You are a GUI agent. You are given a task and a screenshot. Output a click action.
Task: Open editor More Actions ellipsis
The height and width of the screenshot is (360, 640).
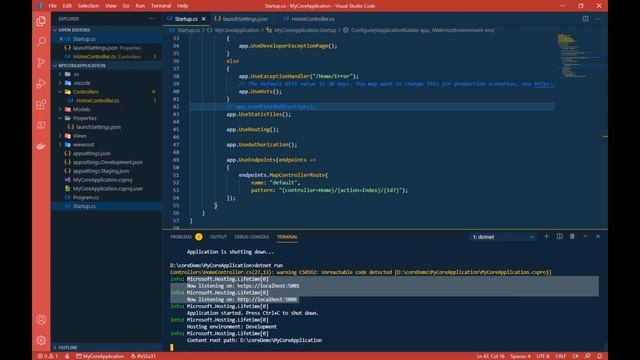[x=598, y=19]
